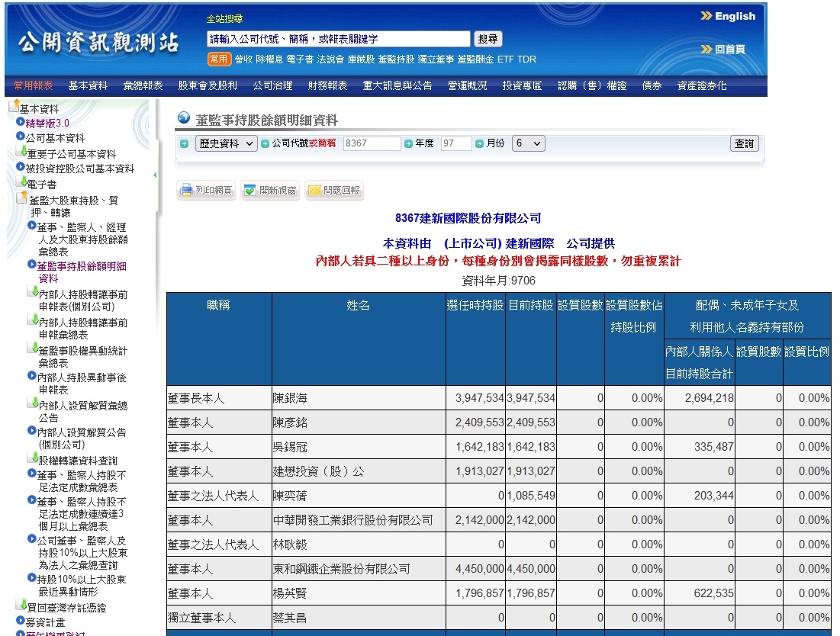Open the 月份 month dropdown showing 6
Screen dimensions: 840x636
pyautogui.click(x=528, y=143)
